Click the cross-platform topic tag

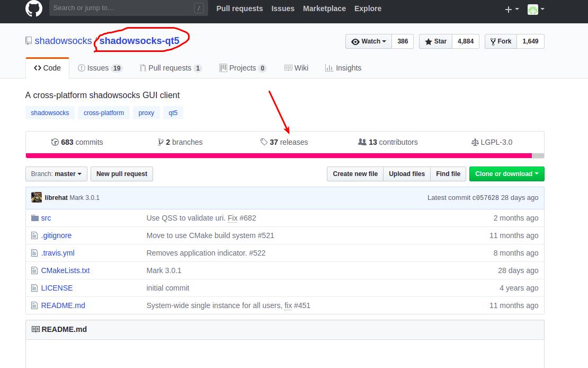(x=104, y=112)
